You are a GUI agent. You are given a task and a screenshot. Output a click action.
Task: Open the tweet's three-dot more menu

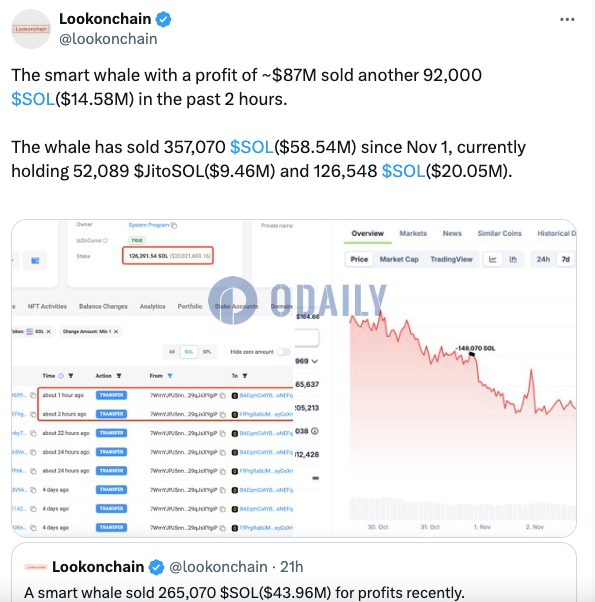coord(567,19)
